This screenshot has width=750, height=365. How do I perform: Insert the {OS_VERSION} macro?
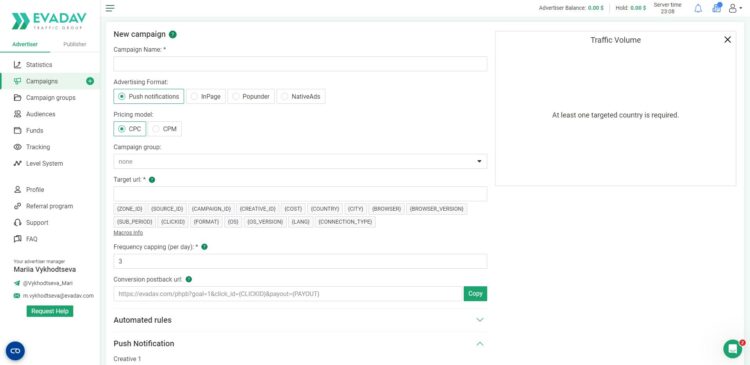click(265, 222)
